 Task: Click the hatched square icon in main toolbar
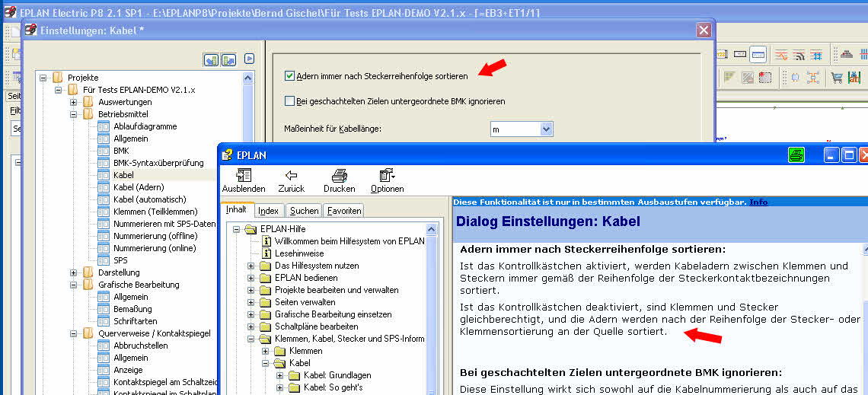point(748,78)
